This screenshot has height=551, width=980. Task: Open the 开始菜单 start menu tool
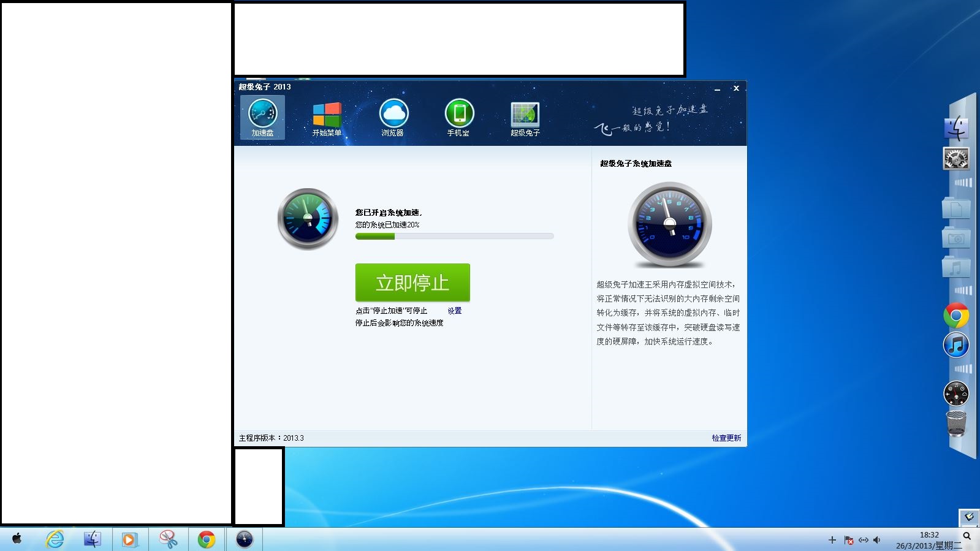click(x=327, y=119)
